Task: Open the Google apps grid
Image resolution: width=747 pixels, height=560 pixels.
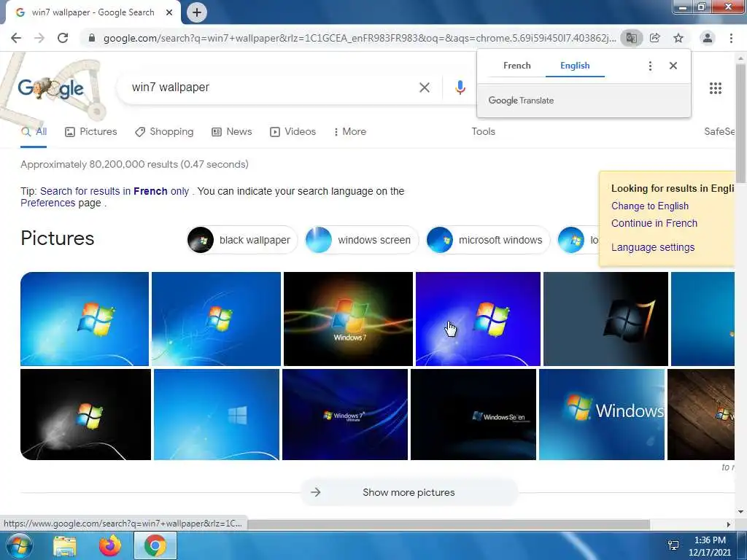Action: tap(716, 88)
